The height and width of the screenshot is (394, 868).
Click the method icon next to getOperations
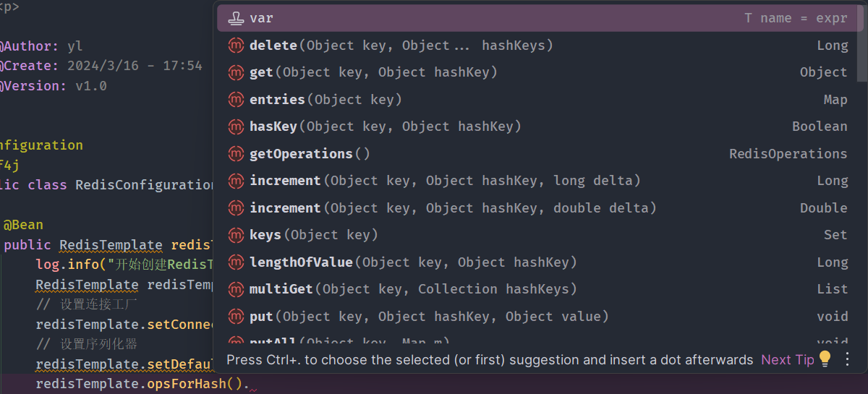click(x=236, y=154)
